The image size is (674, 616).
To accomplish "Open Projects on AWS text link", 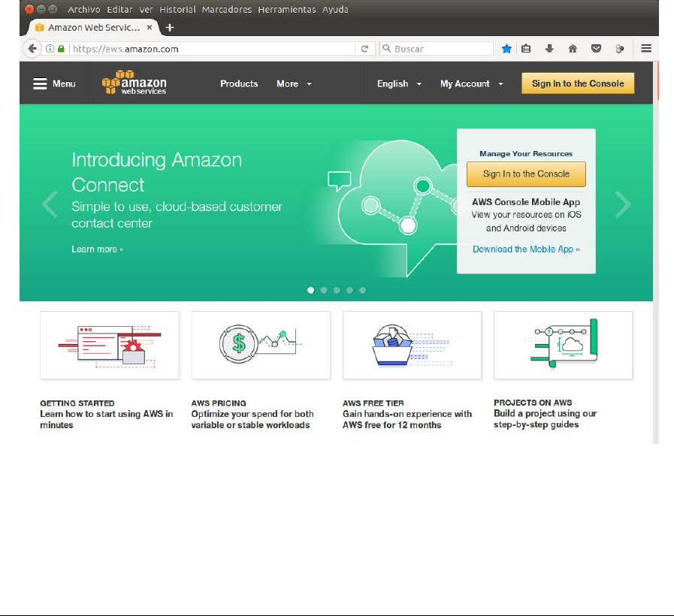I will [545, 413].
